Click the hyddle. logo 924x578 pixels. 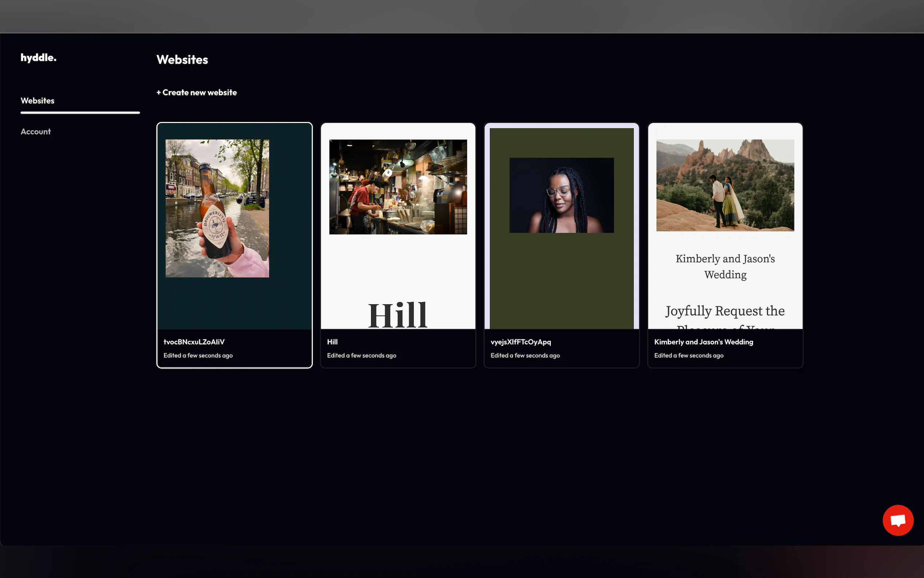click(38, 58)
